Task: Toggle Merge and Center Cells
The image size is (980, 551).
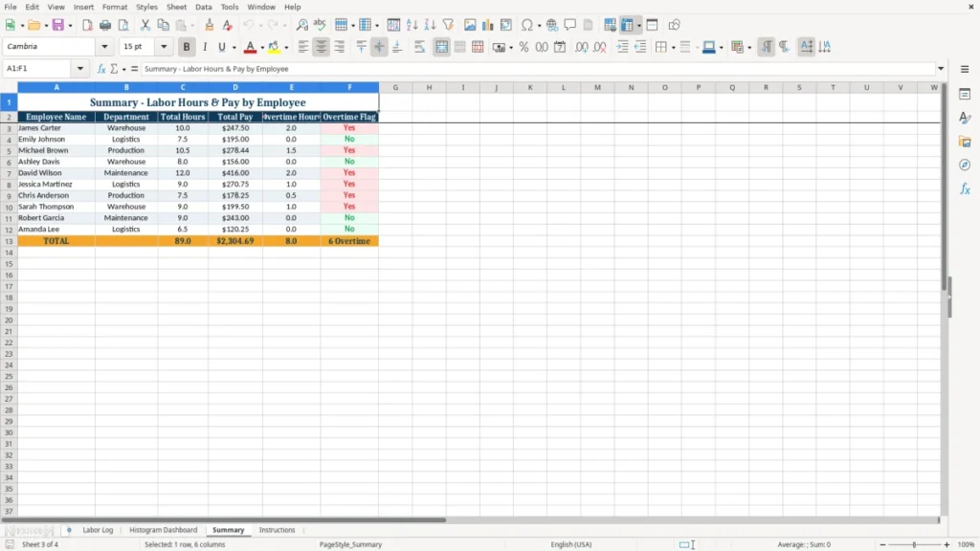Action: pos(441,47)
